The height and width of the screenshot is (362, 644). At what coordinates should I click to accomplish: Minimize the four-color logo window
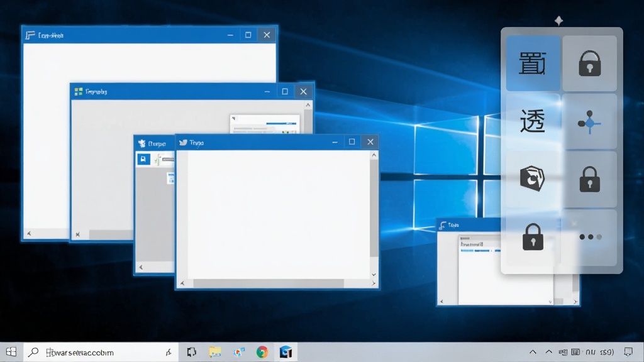pos(267,92)
